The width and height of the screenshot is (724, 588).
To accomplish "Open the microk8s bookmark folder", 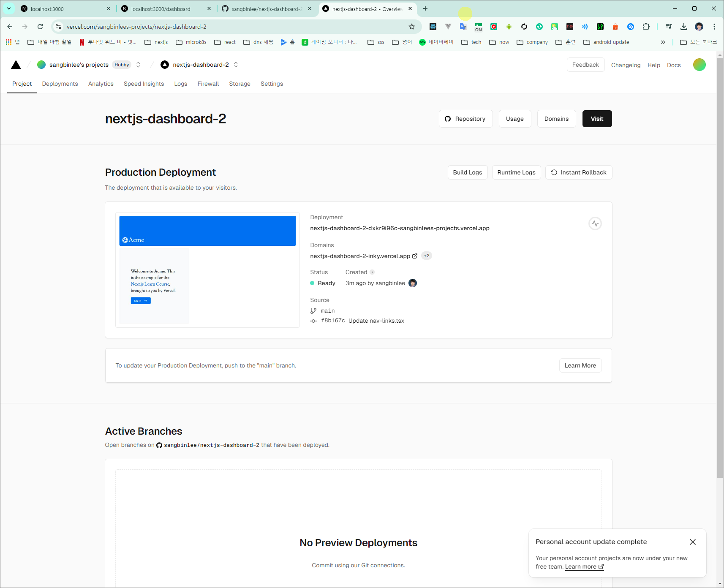I will (x=191, y=42).
